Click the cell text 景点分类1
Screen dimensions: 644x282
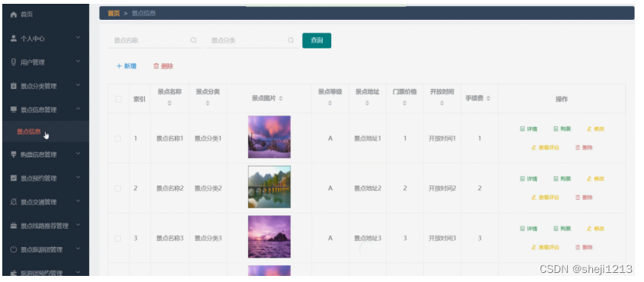click(208, 138)
